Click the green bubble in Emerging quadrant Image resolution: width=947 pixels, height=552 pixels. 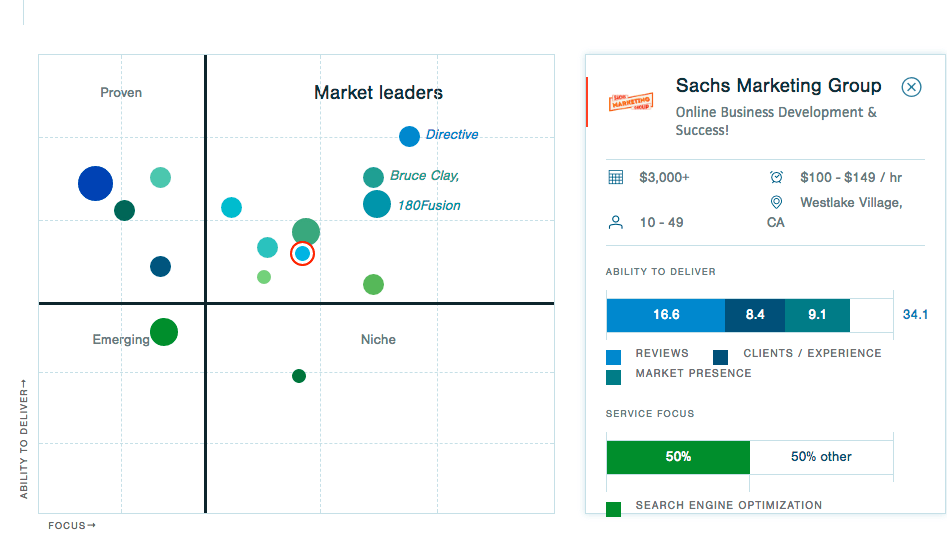164,332
